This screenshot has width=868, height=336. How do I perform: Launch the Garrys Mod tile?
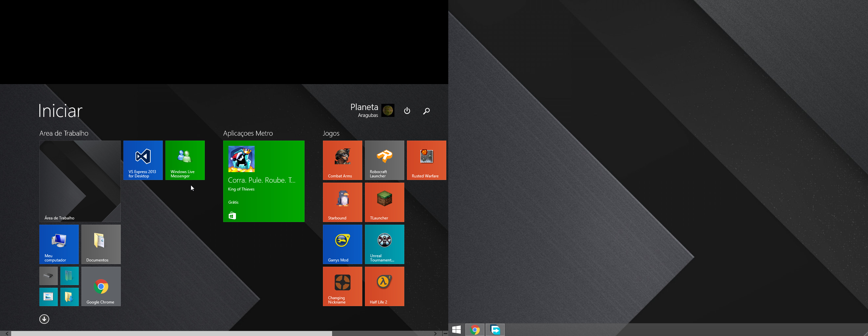click(x=342, y=244)
